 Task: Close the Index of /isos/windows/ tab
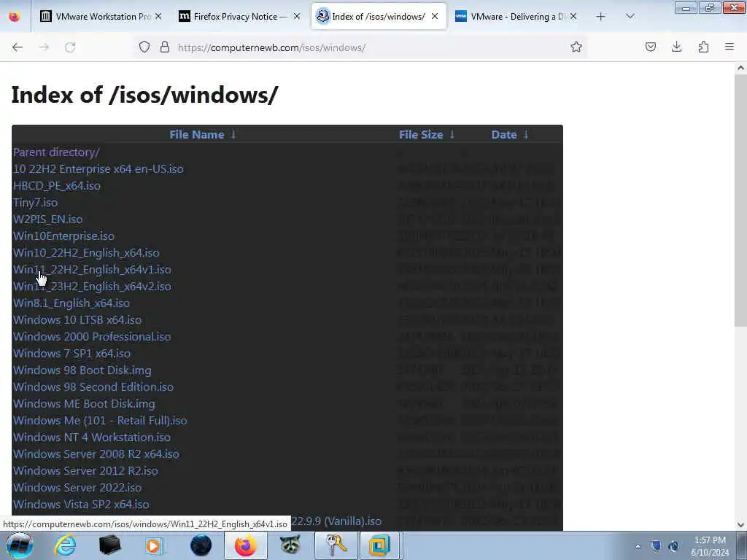(435, 17)
